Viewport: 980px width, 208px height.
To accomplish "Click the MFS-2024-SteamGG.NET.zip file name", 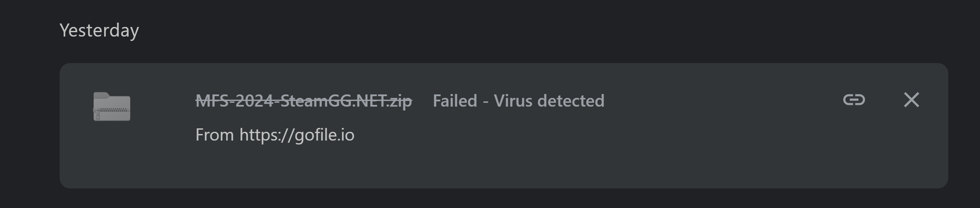I will [x=304, y=101].
